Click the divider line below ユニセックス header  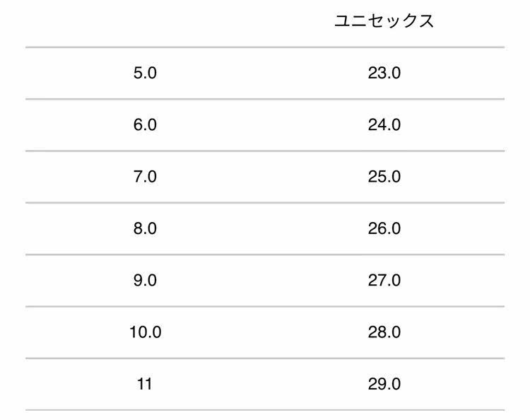(384, 47)
